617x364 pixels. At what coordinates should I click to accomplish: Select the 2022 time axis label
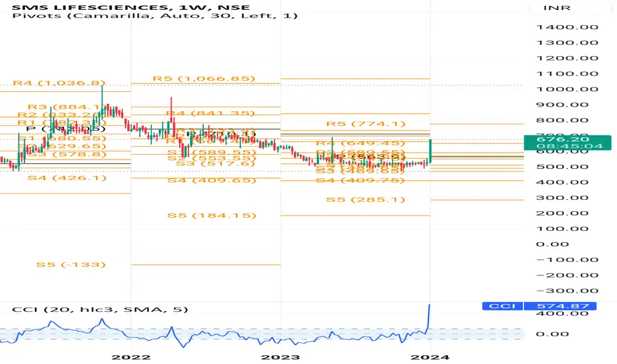click(x=130, y=357)
